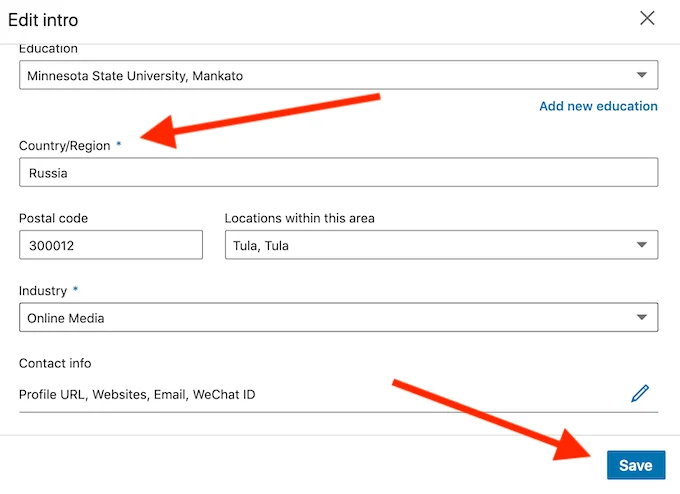The image size is (680, 494).
Task: Focus the Country/Region field containing Russia
Action: pyautogui.click(x=338, y=173)
